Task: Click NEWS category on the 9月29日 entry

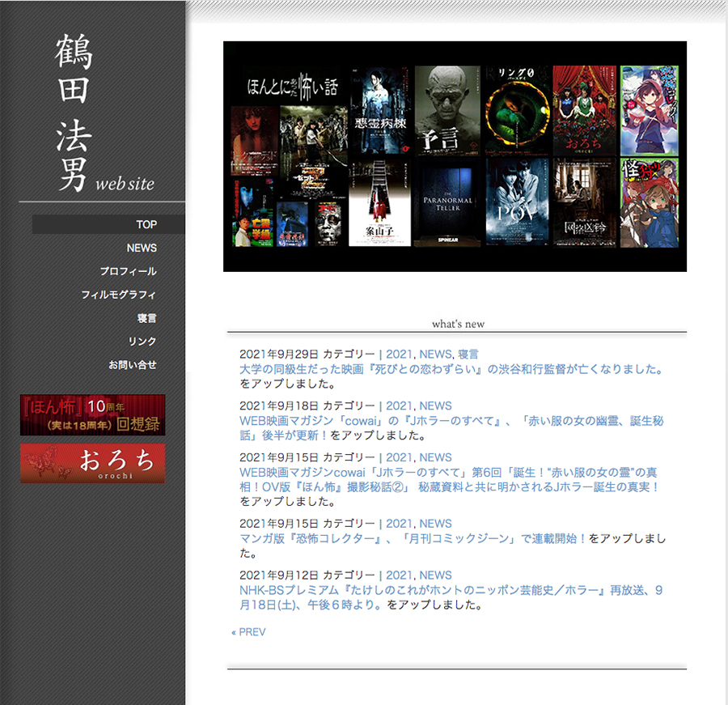Action: (435, 355)
